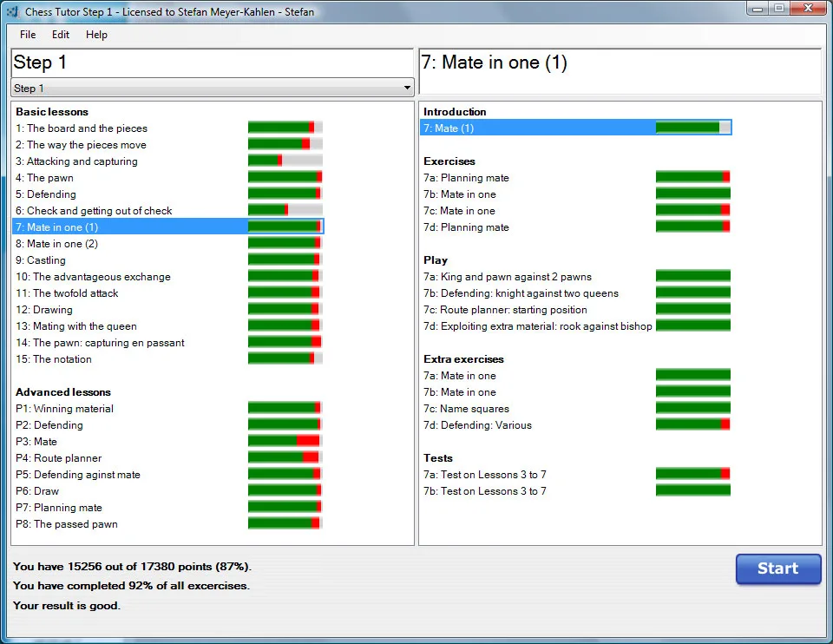The width and height of the screenshot is (833, 644).
Task: Select Exercises 7b: Mate in one
Action: point(460,194)
